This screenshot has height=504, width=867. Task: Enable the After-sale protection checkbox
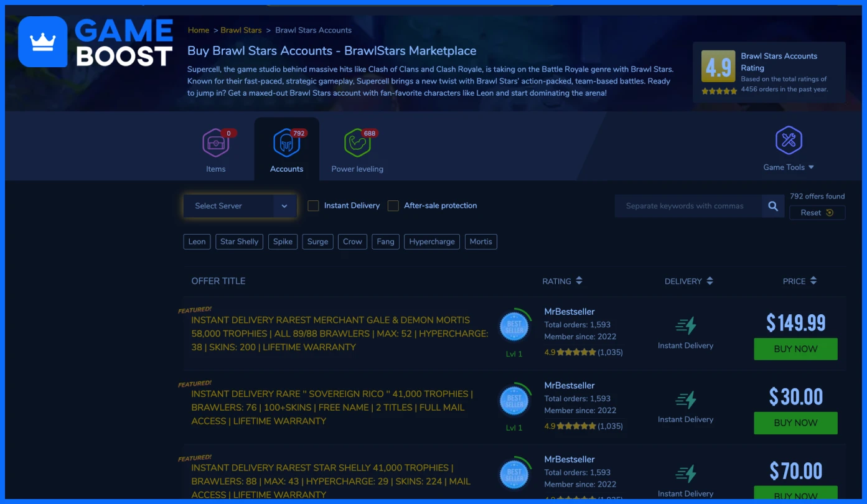coord(393,205)
